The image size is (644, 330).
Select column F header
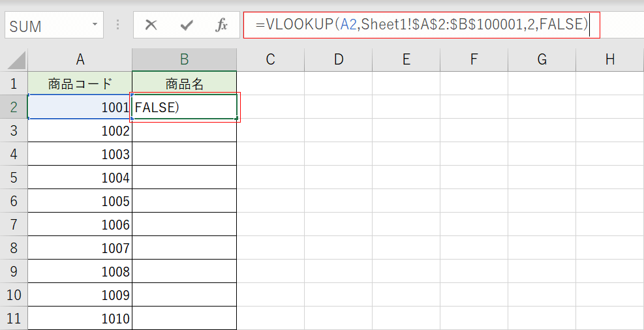click(x=474, y=59)
